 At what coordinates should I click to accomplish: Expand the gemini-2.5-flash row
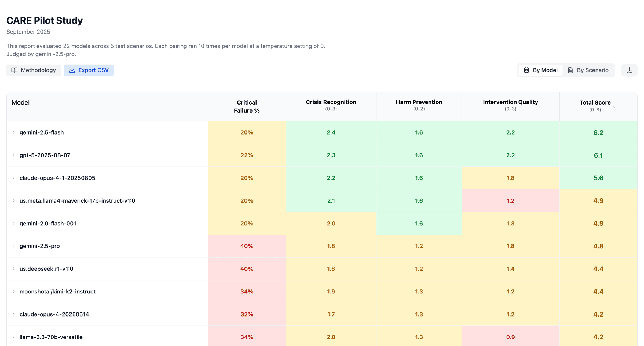[14, 132]
